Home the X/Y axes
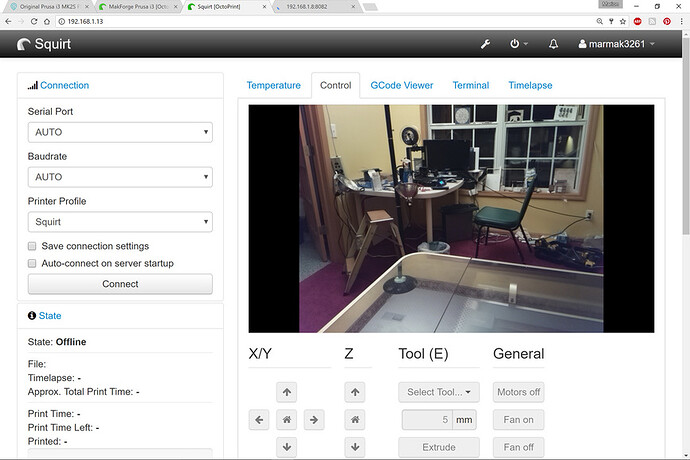Screen dimensions: 690x460 click(286, 420)
